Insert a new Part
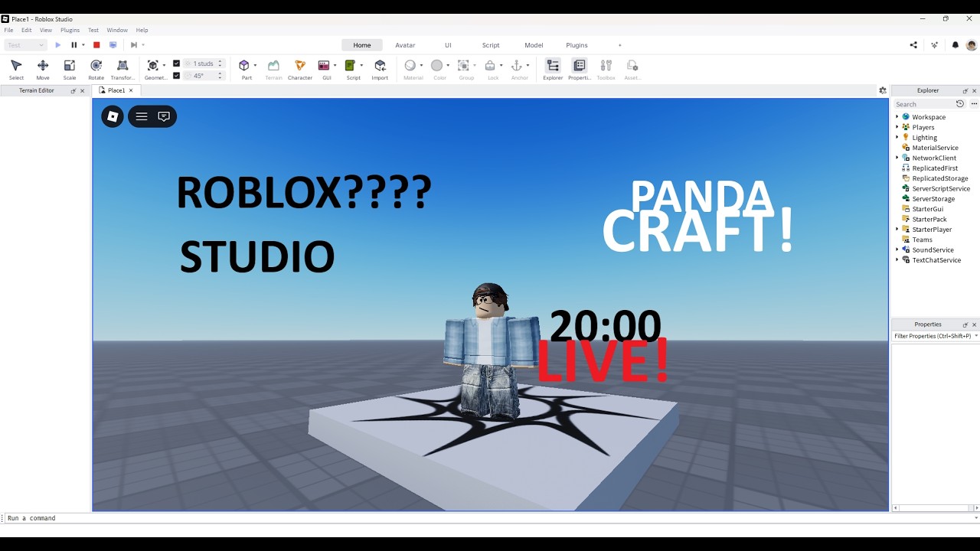Viewport: 980px width, 551px height. [x=245, y=70]
